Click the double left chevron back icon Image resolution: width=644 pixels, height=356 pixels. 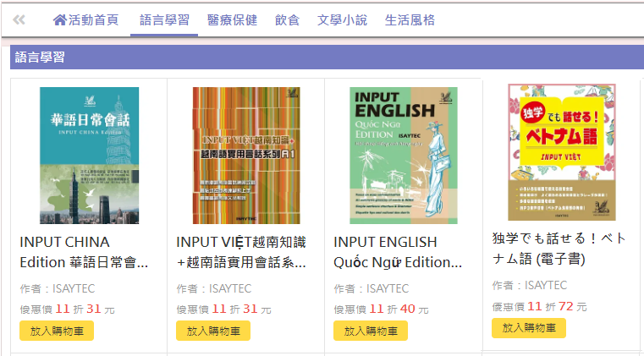point(19,19)
